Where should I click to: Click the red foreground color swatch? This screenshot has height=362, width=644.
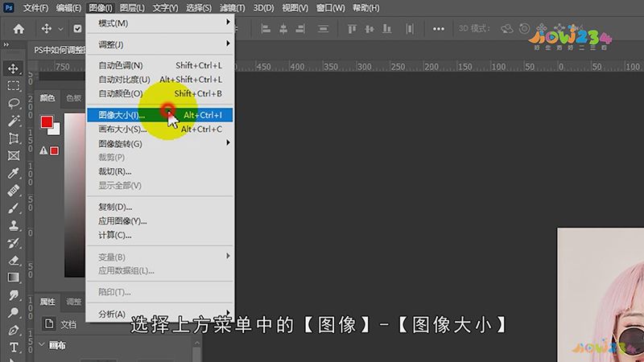47,121
